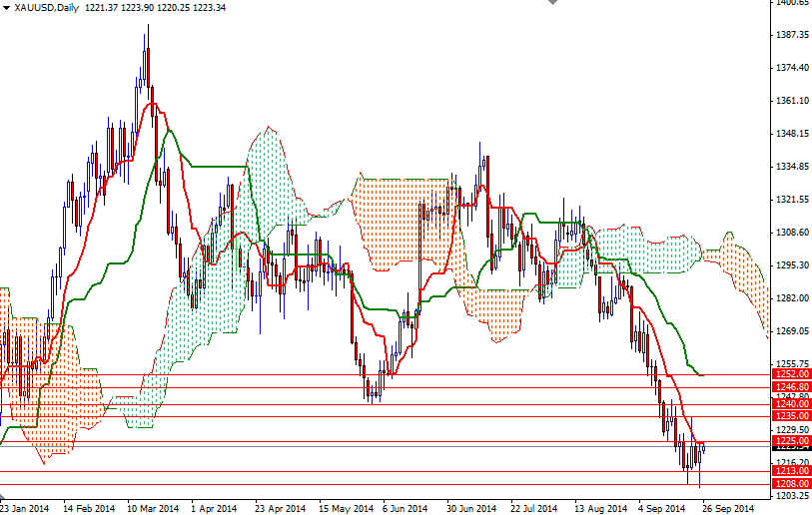Click the red 1213.00 price level tag

coord(792,471)
